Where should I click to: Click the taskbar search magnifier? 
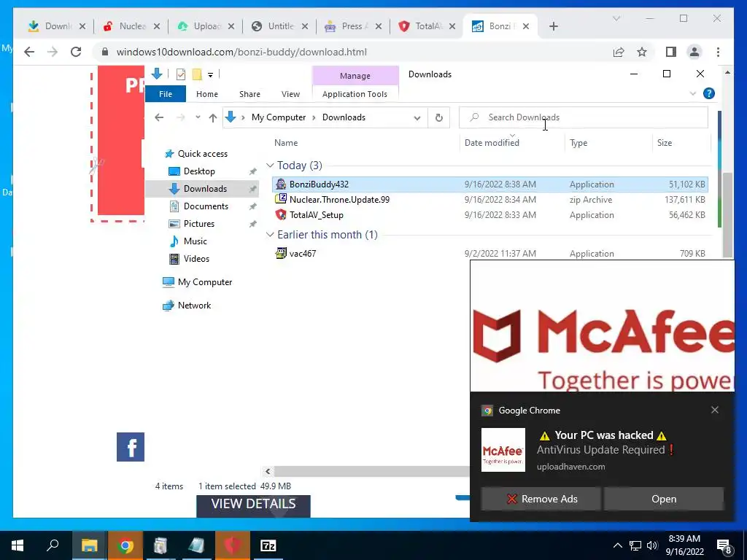point(53,545)
